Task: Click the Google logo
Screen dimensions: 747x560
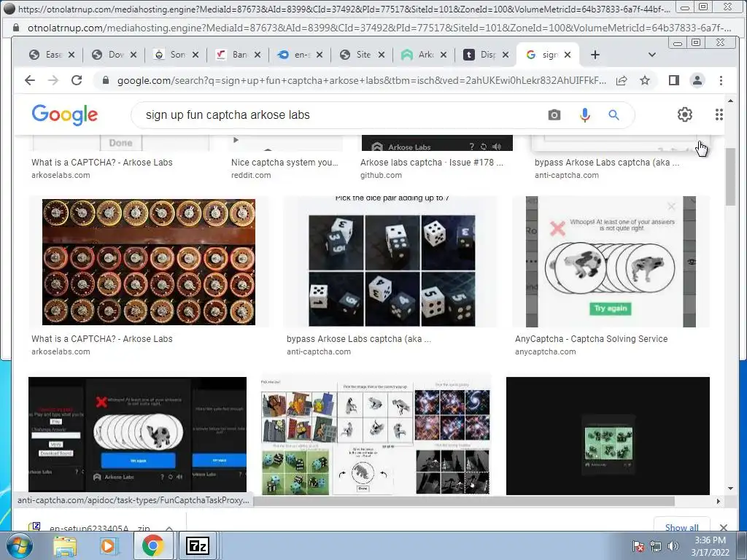Action: (65, 114)
